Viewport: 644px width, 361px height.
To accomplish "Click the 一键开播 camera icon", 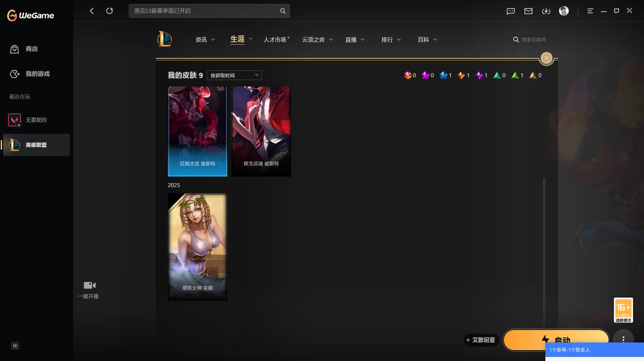I will (x=89, y=285).
